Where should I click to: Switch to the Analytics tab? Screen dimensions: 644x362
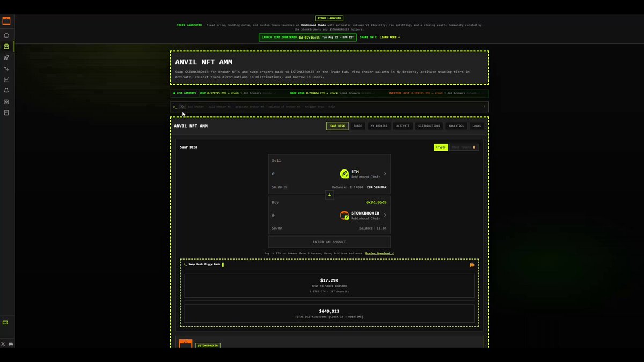click(x=456, y=126)
